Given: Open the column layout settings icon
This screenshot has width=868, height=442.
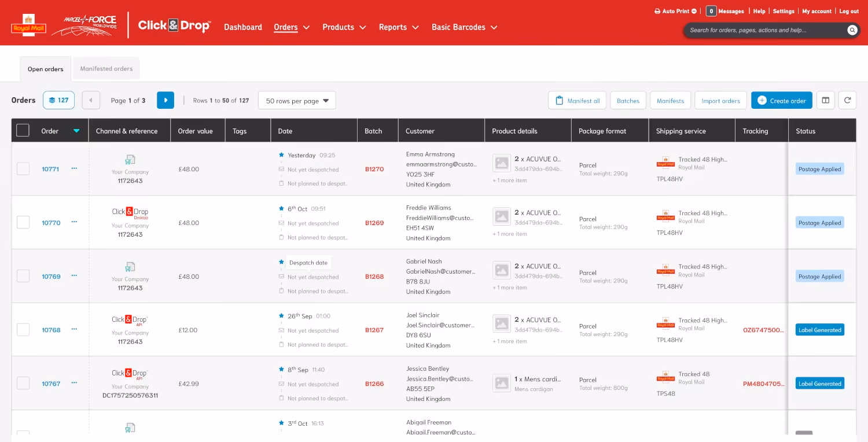Looking at the screenshot, I should [x=826, y=100].
